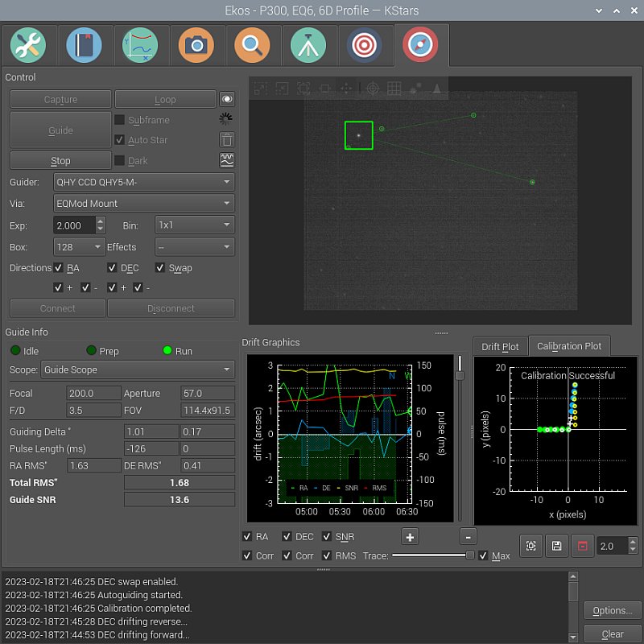Open the Effects dropdown
644x644 pixels.
pos(195,247)
